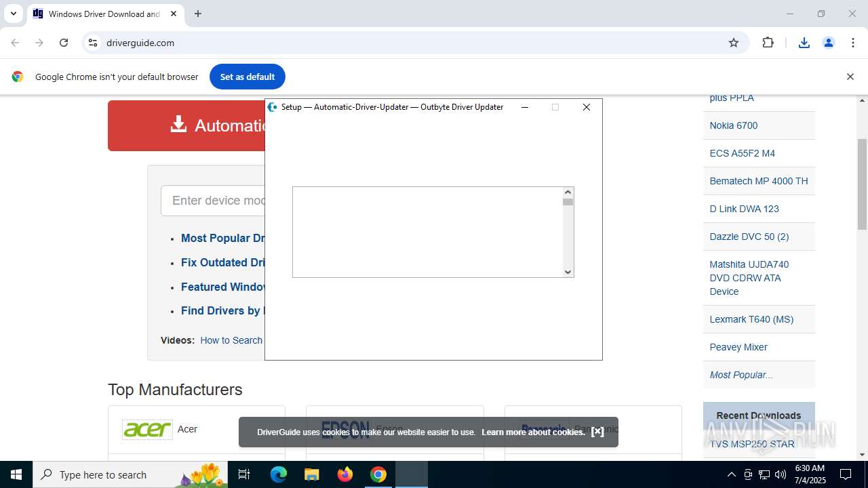Open Bematech MP 4000 TH link
The height and width of the screenshot is (488, 868).
click(759, 181)
